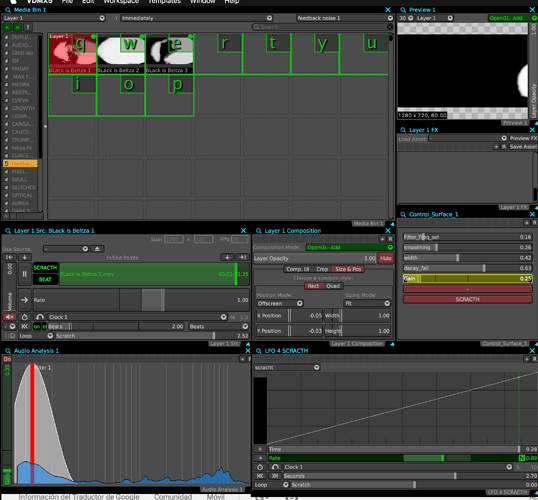Open the Templates menu
Screen dimensions: 538x500
coord(164,2)
